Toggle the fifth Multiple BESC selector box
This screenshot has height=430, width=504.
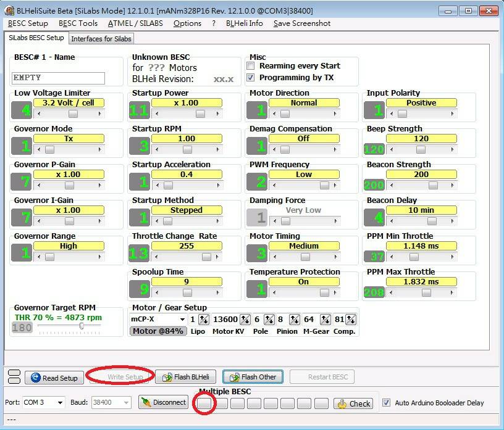(x=271, y=403)
